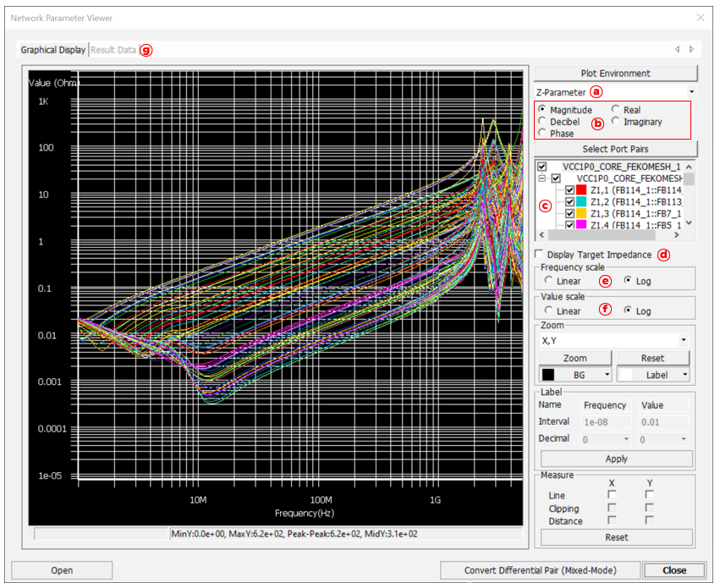The image size is (720, 588).
Task: Click scroll-down arrow in port list
Action: pyautogui.click(x=689, y=223)
